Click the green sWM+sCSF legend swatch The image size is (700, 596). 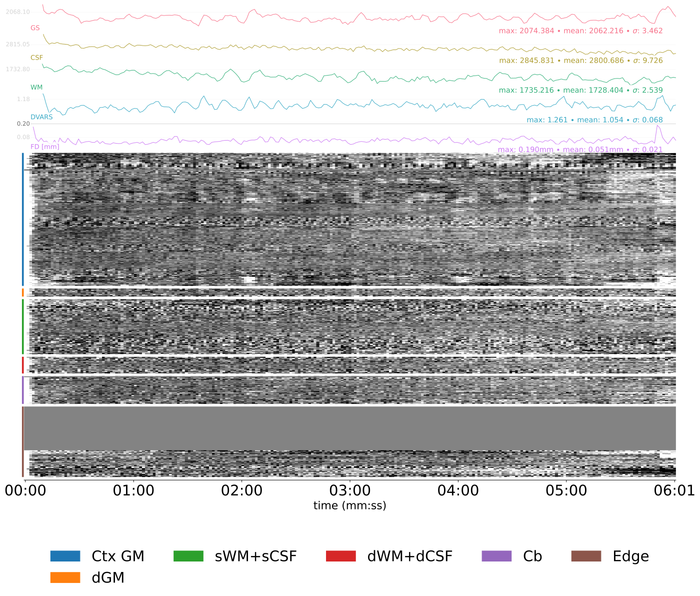coord(188,556)
